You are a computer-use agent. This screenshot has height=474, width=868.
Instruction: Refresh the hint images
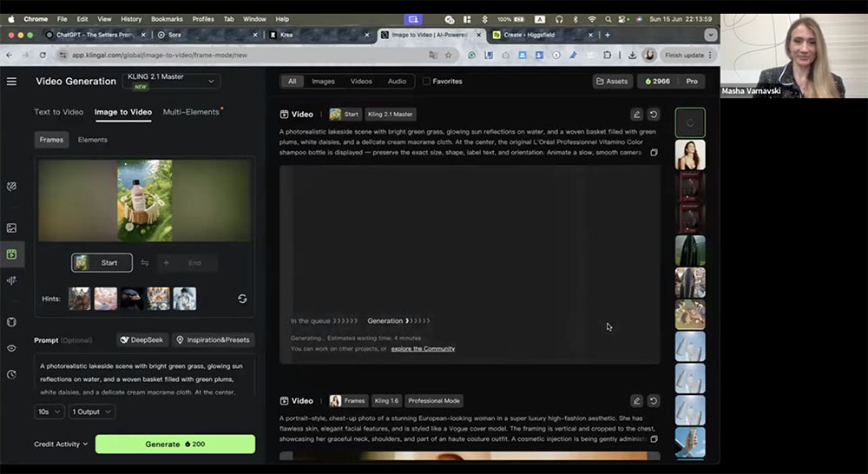point(242,299)
